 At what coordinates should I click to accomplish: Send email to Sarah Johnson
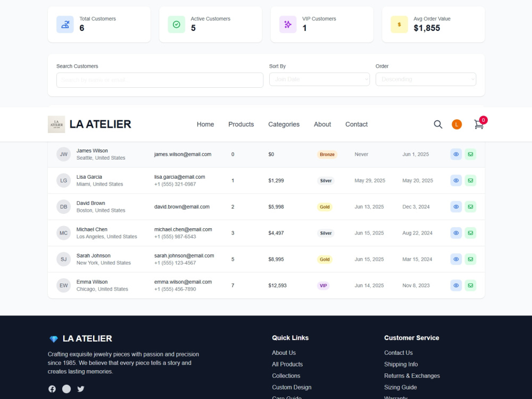click(470, 259)
